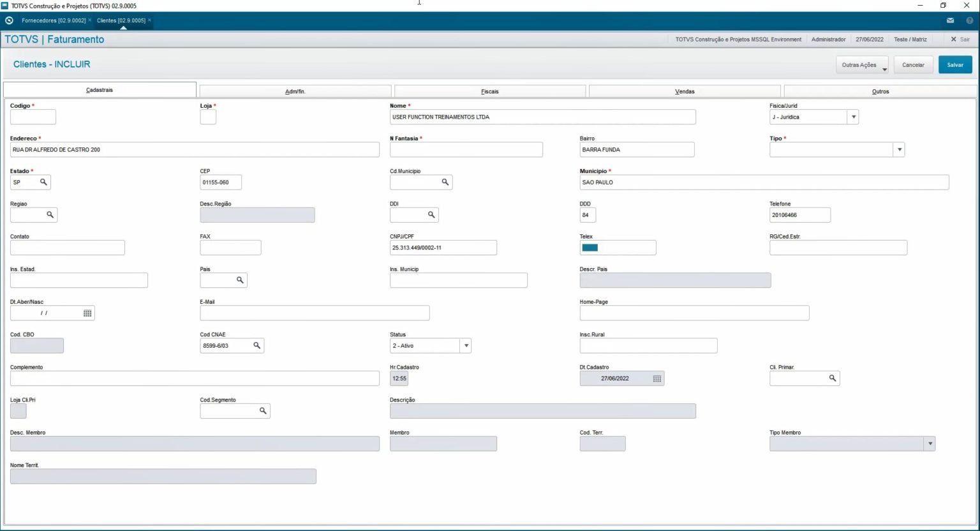
Task: Click the N Fantasia input field
Action: (466, 150)
